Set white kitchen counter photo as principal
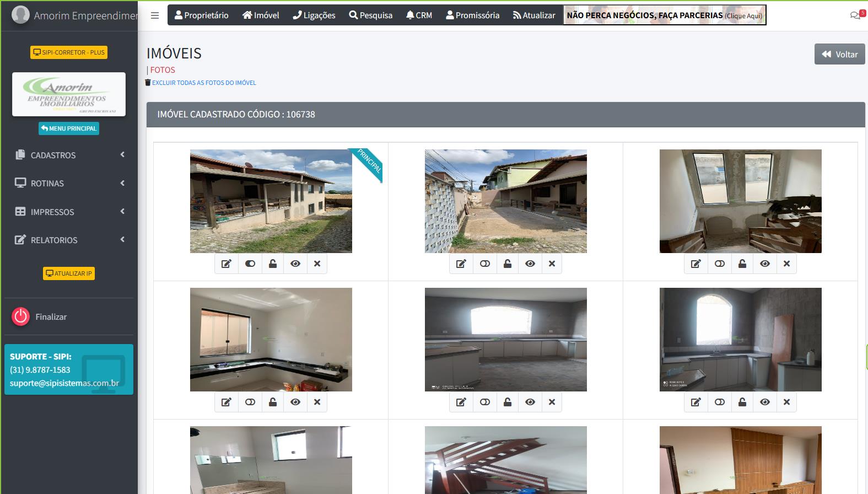This screenshot has width=868, height=494. (x=250, y=402)
